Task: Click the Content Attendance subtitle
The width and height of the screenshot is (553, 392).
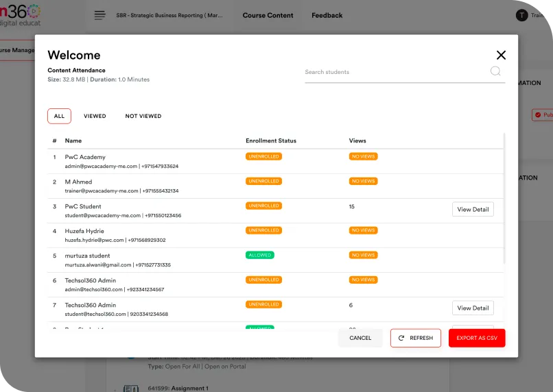Action: tap(77, 70)
